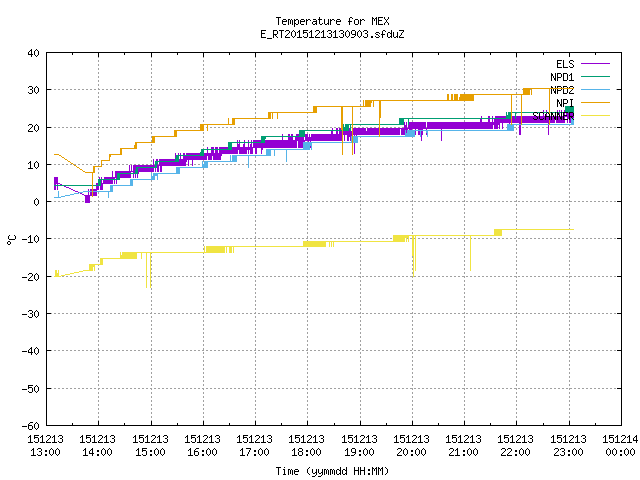The width and height of the screenshot is (640, 480).
Task: Click the x-axis tick 151213 22:00
Action: (516, 446)
